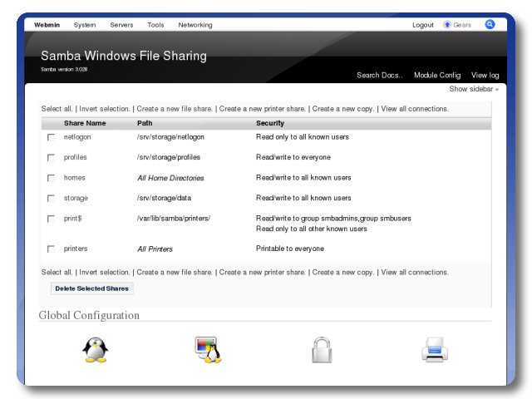Expand the Networking menu
Image resolution: width=532 pixels, height=399 pixels.
(x=195, y=25)
